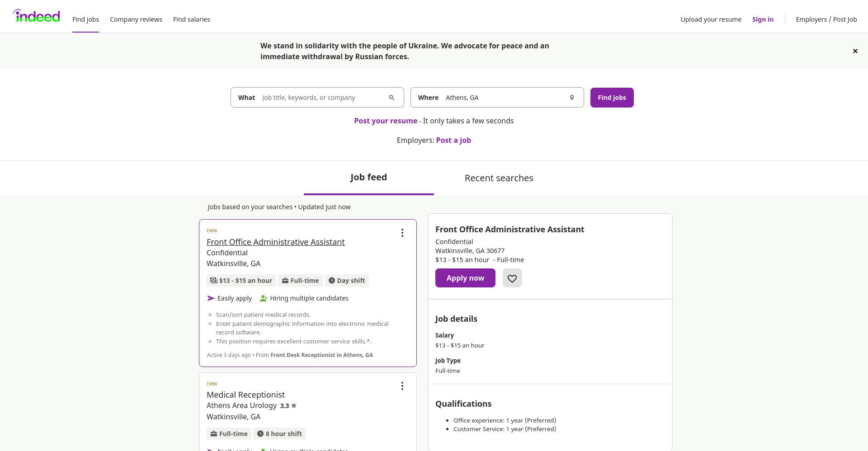868x451 pixels.
Task: Click the Easily apply arrow icon
Action: (211, 298)
